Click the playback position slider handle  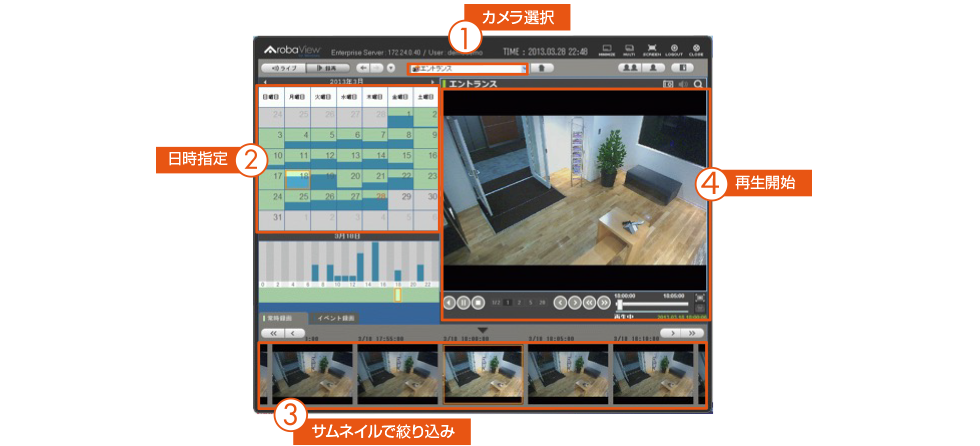click(x=619, y=305)
